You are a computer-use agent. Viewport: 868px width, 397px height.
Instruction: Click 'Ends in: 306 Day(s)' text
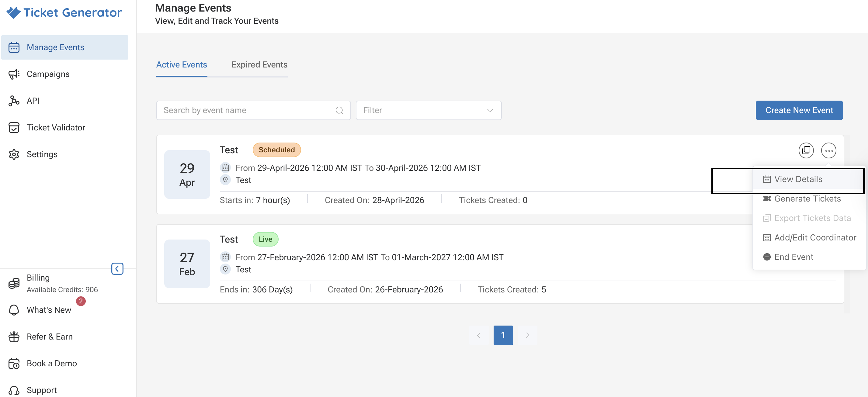pos(256,290)
